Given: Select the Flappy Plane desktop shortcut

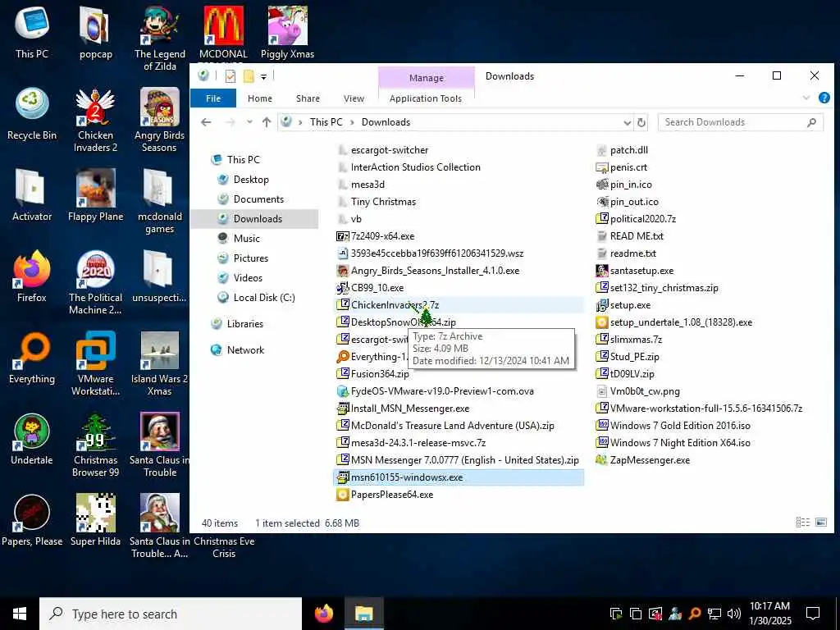Looking at the screenshot, I should point(95,195).
